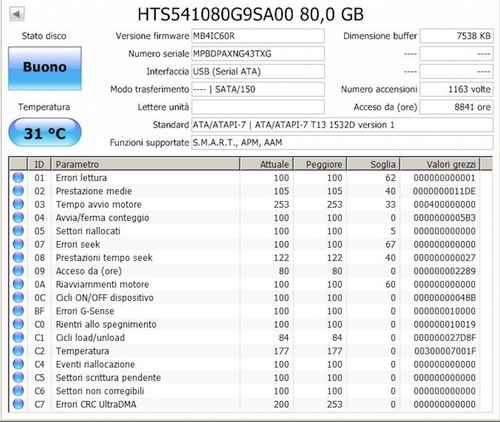The width and height of the screenshot is (500, 422).
Task: Click the blue status icon for row 09 Acceso da (ore)
Action: [18, 271]
